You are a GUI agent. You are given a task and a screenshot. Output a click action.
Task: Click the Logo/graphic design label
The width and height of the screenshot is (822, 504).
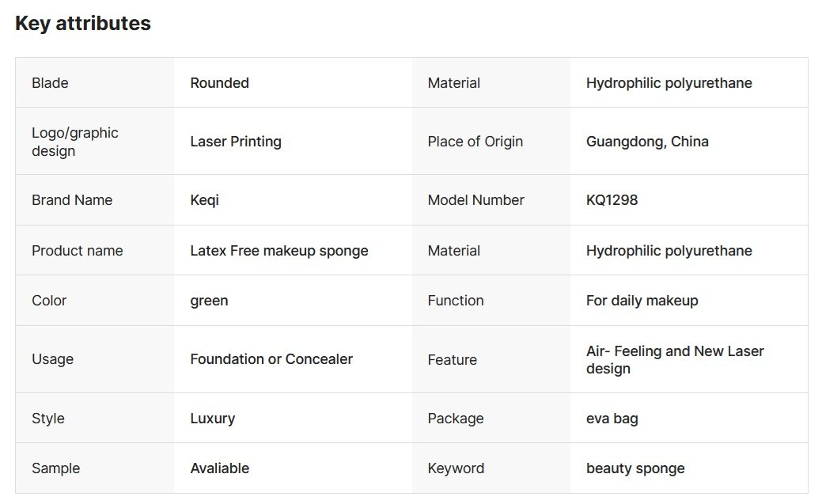pos(74,142)
